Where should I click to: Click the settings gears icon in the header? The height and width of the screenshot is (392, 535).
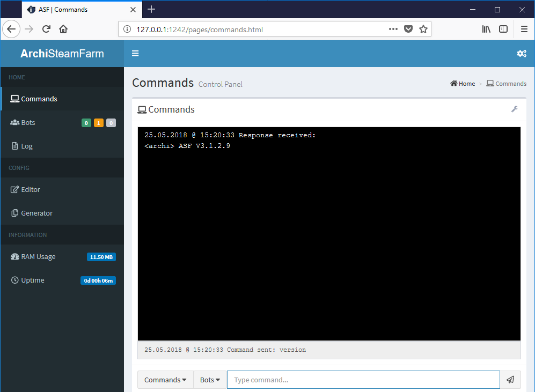(x=521, y=54)
